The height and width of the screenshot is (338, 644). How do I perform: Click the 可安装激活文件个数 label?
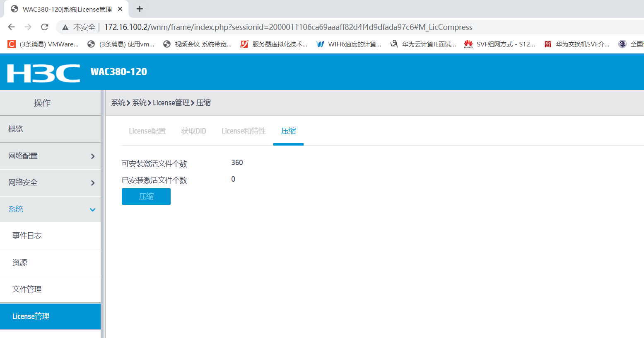(x=154, y=164)
